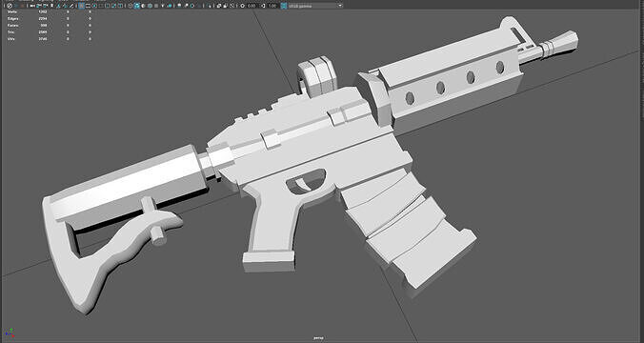Toggle the Isolate Select icon
The height and width of the screenshot is (343, 644).
click(209, 6)
